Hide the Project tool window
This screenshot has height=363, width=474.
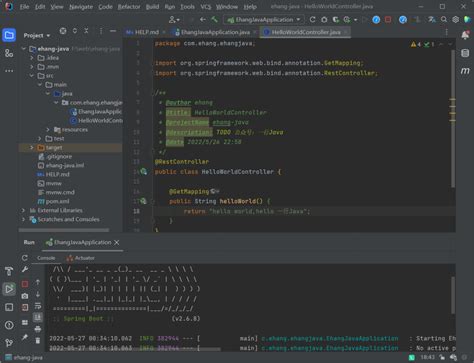coord(113,31)
